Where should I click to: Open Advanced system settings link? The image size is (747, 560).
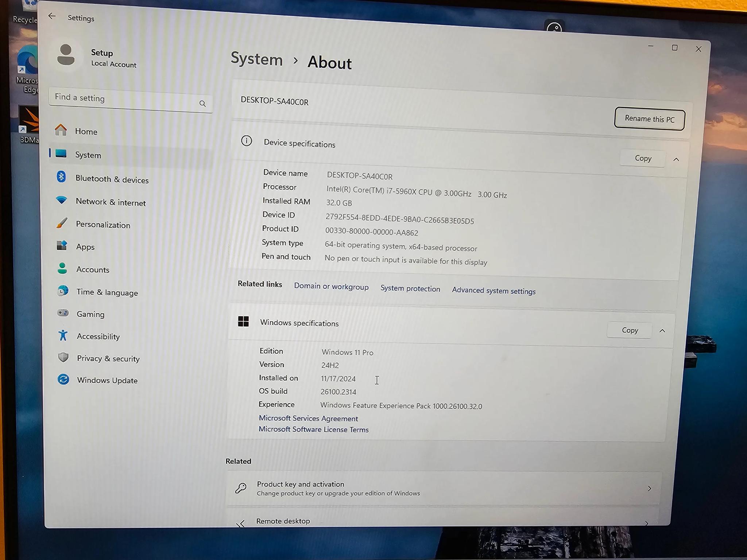click(x=494, y=291)
